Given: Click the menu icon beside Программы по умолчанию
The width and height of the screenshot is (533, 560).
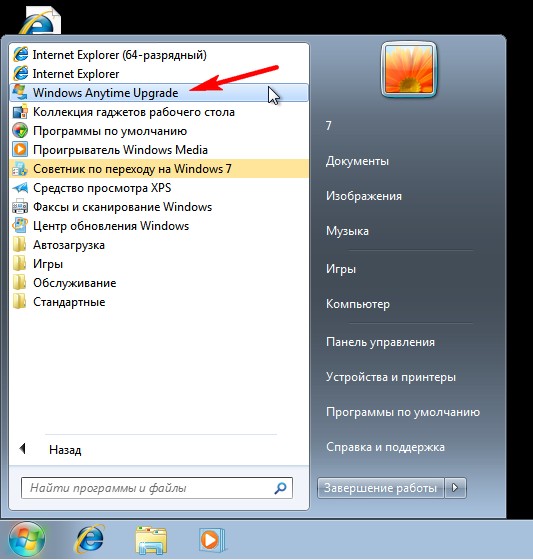Looking at the screenshot, I should coord(20,131).
